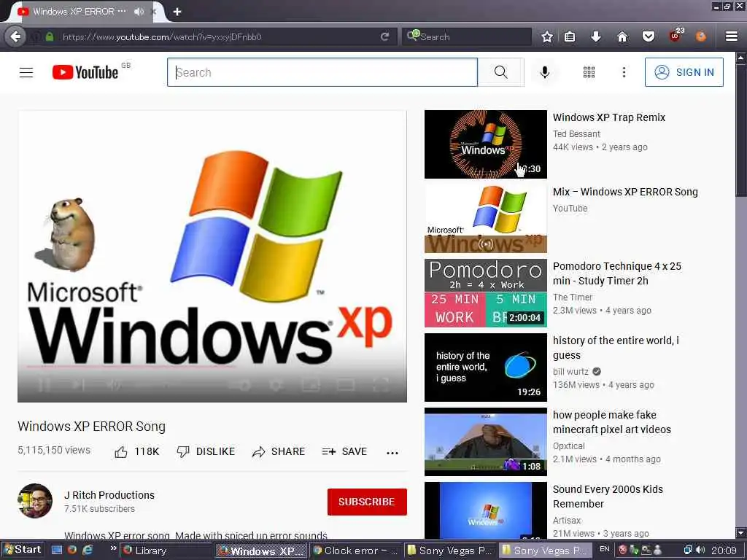Enter fullscreen from player controls

coord(381,385)
